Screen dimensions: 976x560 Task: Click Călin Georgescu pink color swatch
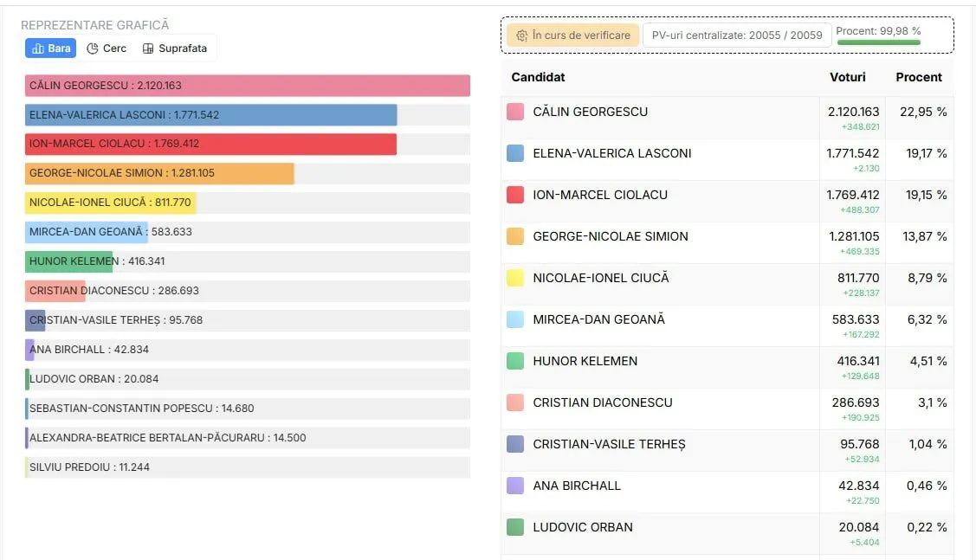tap(515, 112)
